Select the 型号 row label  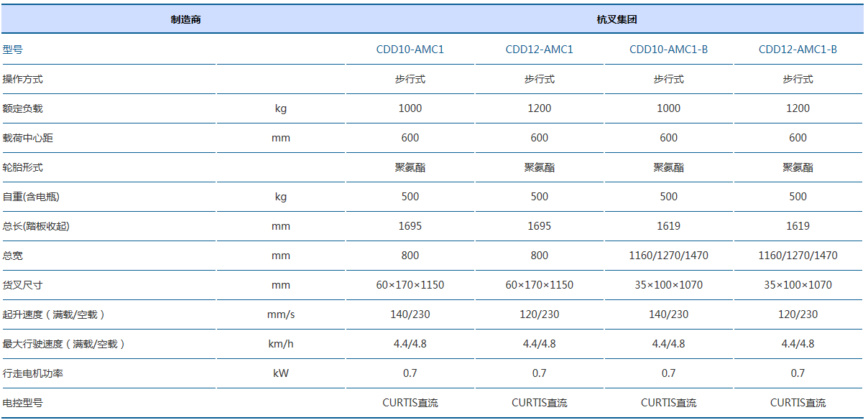[13, 50]
